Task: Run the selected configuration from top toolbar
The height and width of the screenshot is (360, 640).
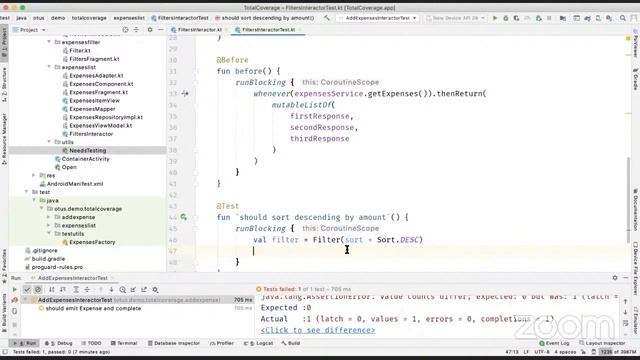Action: click(495, 18)
